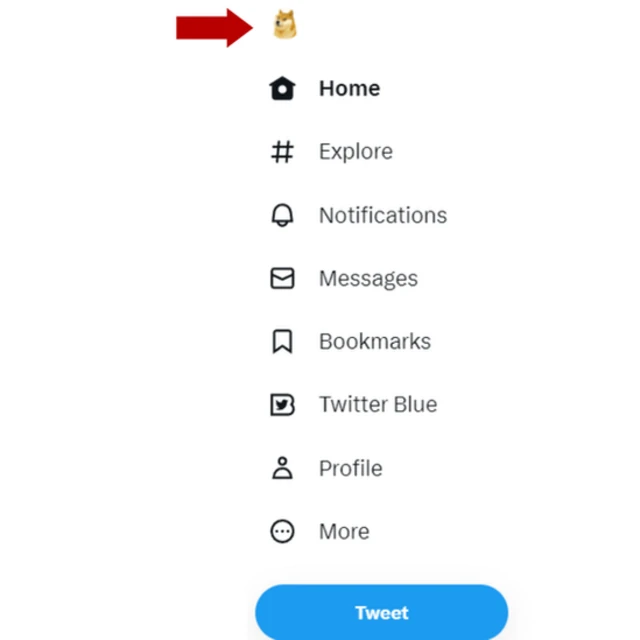Click the Home house icon
This screenshot has height=640, width=640.
[283, 89]
